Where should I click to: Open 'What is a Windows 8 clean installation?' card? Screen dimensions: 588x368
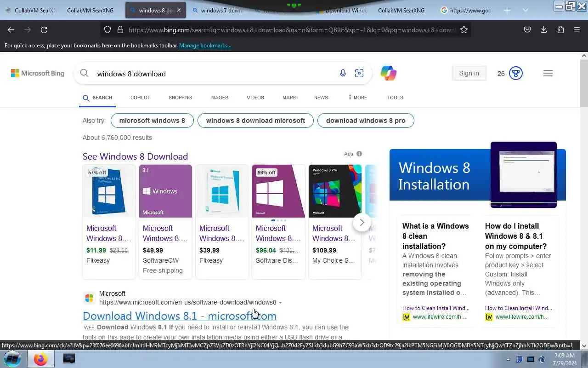point(435,271)
